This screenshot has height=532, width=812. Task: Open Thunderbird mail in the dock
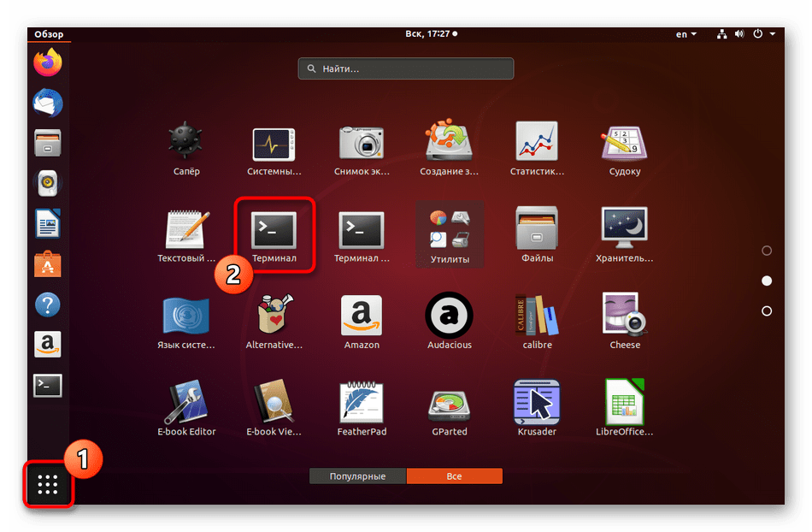click(48, 103)
